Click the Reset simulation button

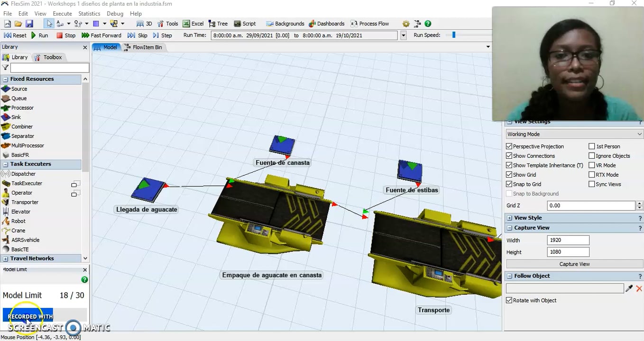[15, 36]
